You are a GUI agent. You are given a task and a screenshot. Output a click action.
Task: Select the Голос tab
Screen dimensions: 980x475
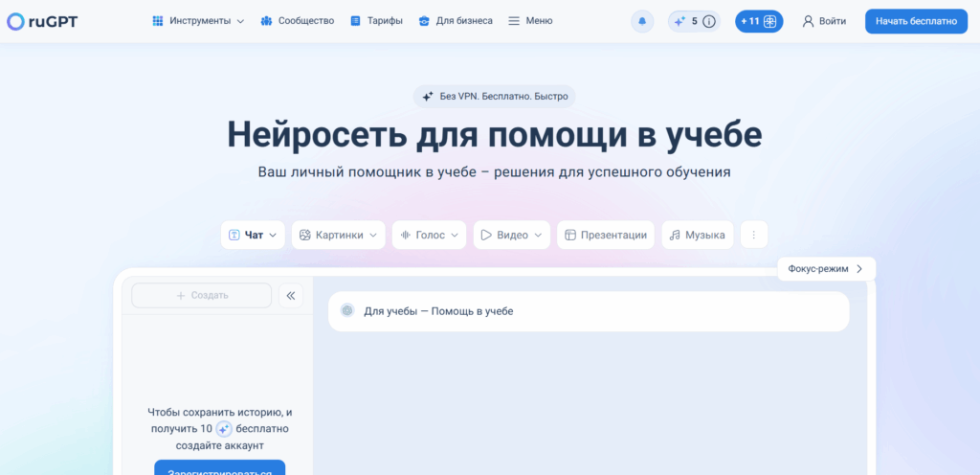[429, 235]
